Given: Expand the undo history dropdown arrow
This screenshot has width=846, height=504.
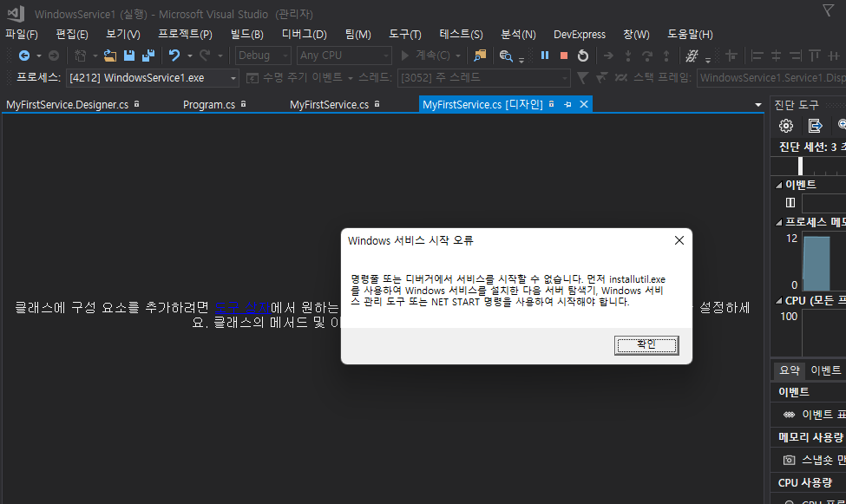Looking at the screenshot, I should click(x=189, y=56).
